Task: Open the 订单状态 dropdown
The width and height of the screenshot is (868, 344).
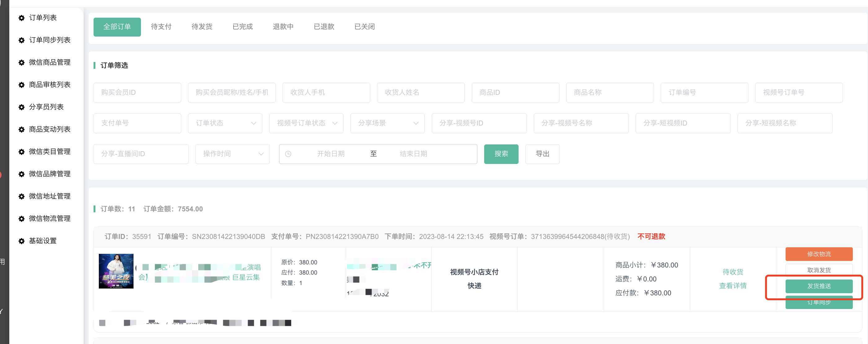Action: 225,123
